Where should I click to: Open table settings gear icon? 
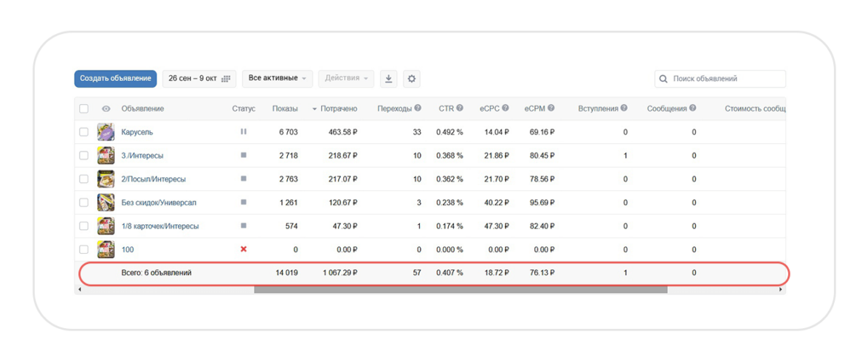pos(412,79)
